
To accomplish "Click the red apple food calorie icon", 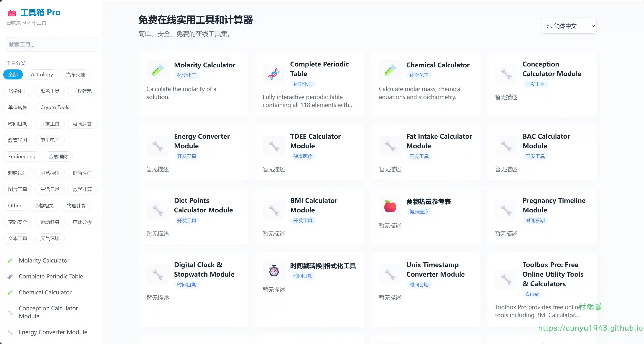I will [x=390, y=206].
